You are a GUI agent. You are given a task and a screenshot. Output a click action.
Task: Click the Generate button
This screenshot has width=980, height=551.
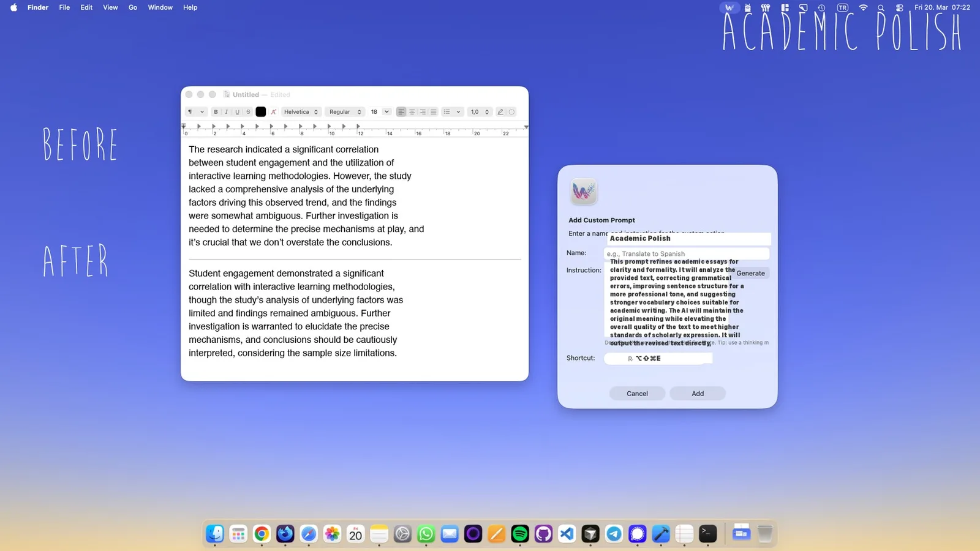point(750,273)
